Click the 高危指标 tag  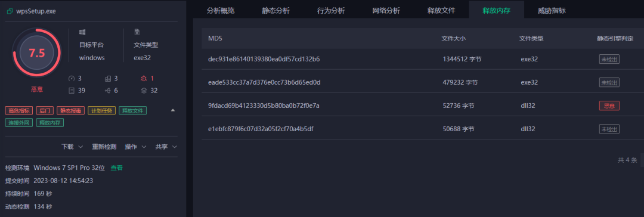[x=19, y=110]
